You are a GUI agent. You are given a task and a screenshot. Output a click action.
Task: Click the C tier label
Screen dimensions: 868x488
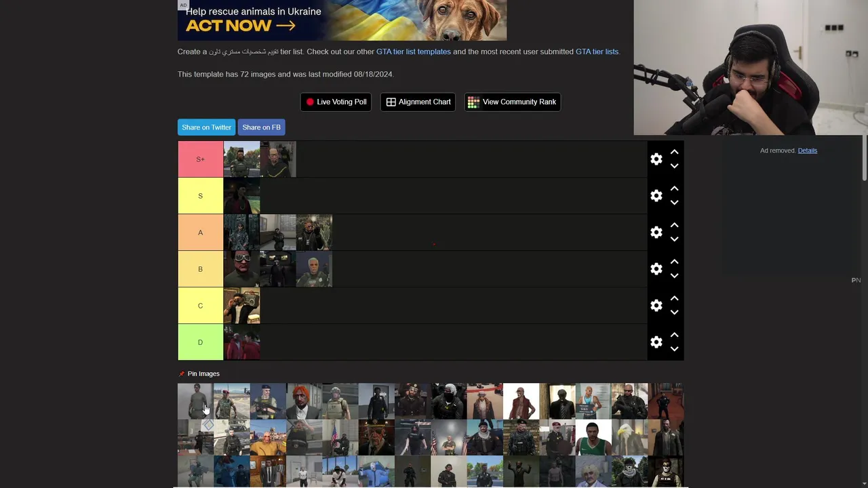pos(200,306)
